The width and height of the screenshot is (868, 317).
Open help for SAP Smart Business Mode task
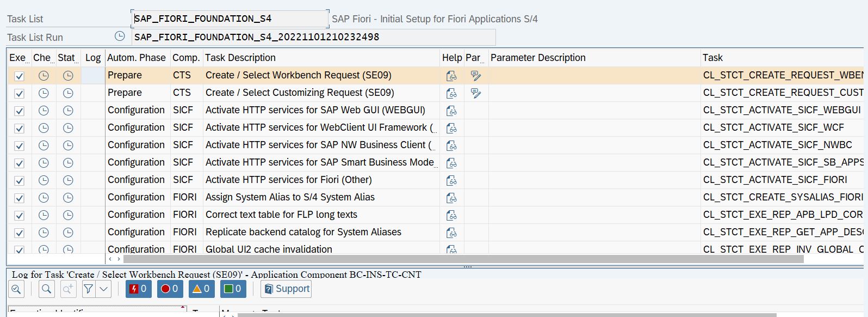pos(451,163)
